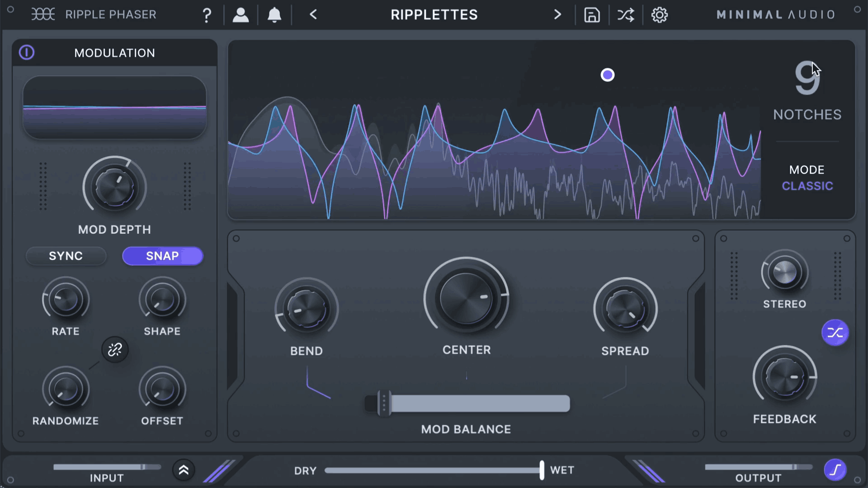Screen dimensions: 868x488
Task: Click the 9 notches number value
Action: coord(807,78)
